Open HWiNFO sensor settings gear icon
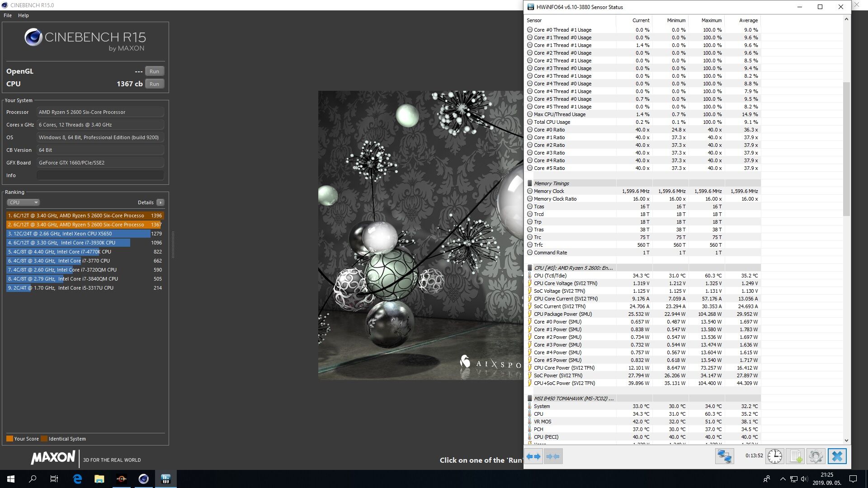This screenshot has width=868, height=488. tap(816, 456)
